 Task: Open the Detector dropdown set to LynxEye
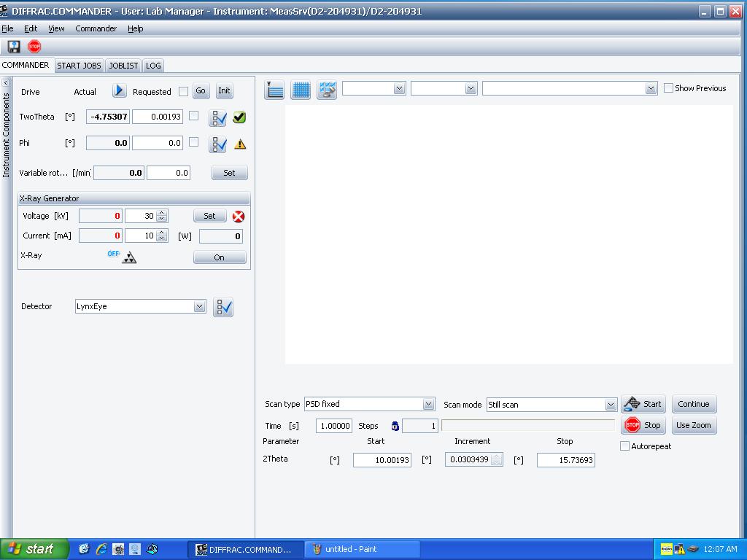(x=200, y=306)
